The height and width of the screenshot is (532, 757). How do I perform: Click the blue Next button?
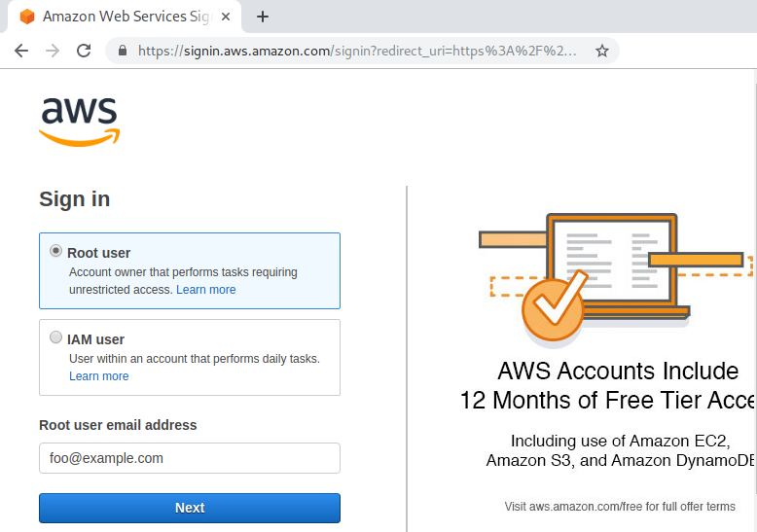(x=190, y=508)
